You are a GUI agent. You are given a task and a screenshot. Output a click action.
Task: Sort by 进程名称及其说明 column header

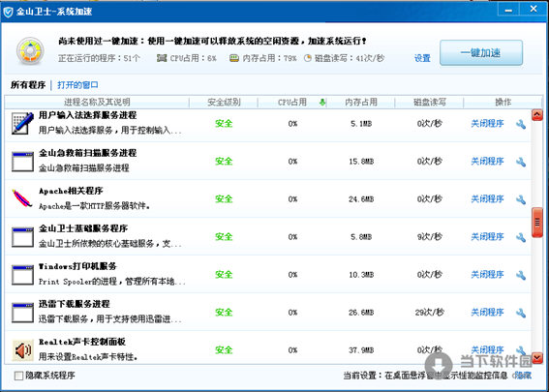point(97,103)
